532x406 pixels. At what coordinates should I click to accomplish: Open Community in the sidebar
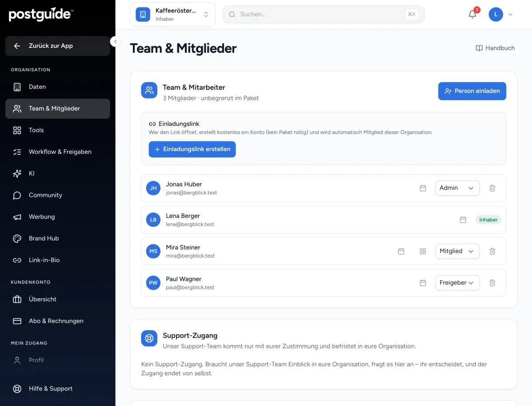(58, 195)
